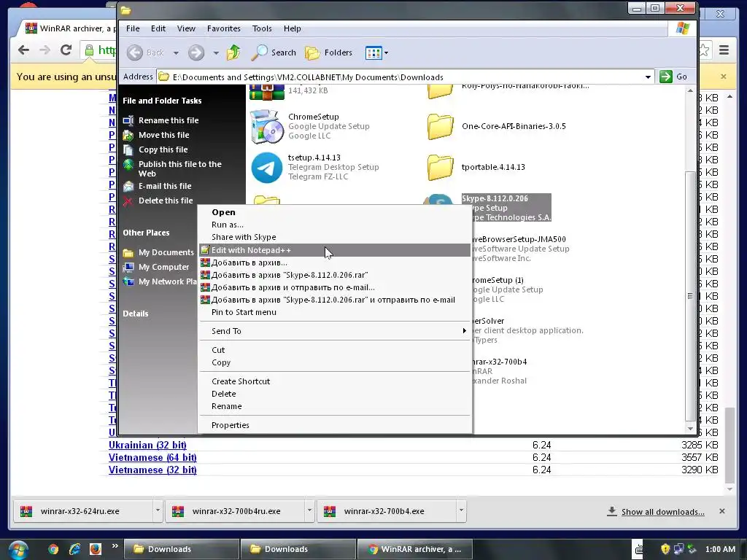Click the Delete this file red X icon
This screenshot has width=747, height=560.
pos(128,201)
